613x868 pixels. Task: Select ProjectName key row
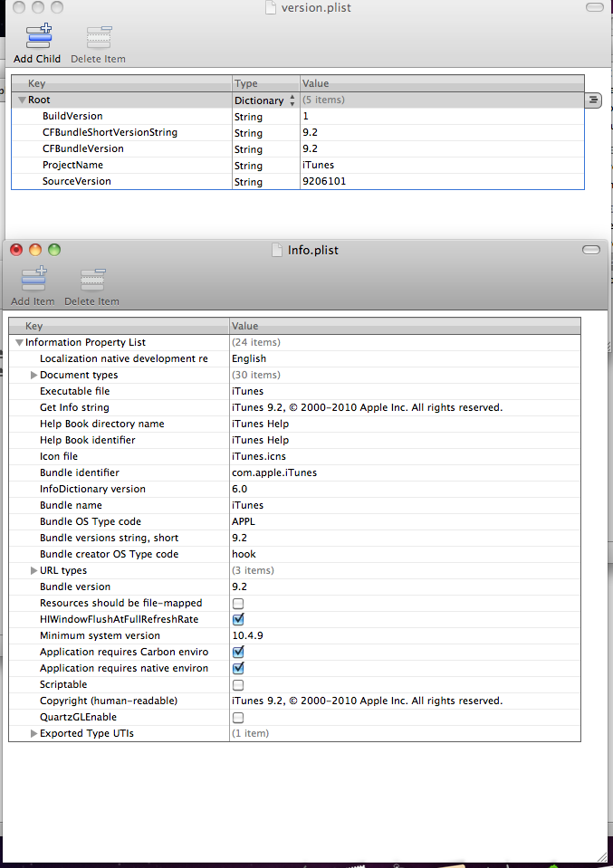(x=72, y=165)
